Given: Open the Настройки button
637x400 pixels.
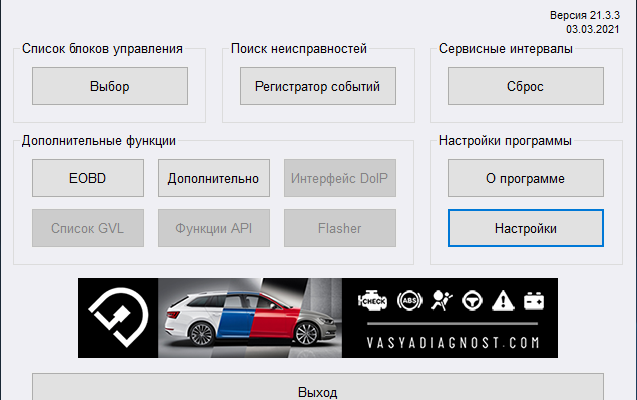Looking at the screenshot, I should [526, 228].
